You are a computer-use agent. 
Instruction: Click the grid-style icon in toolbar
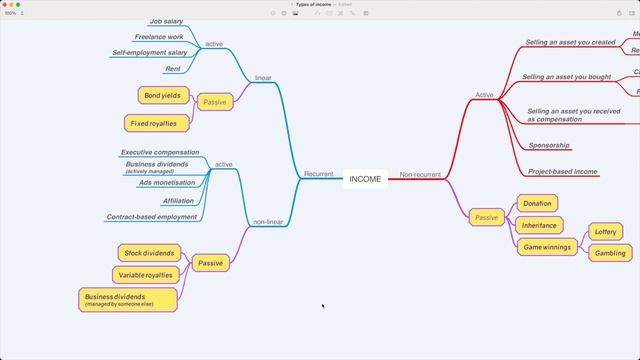point(366,13)
